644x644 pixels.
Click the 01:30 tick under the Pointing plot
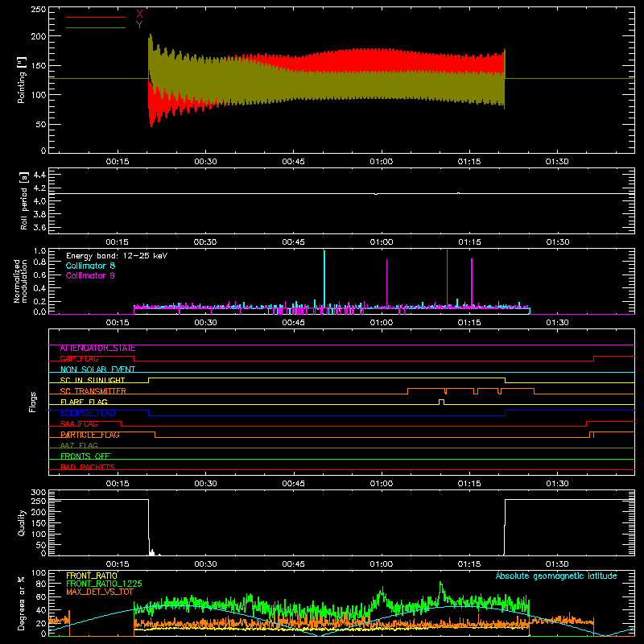(557, 162)
